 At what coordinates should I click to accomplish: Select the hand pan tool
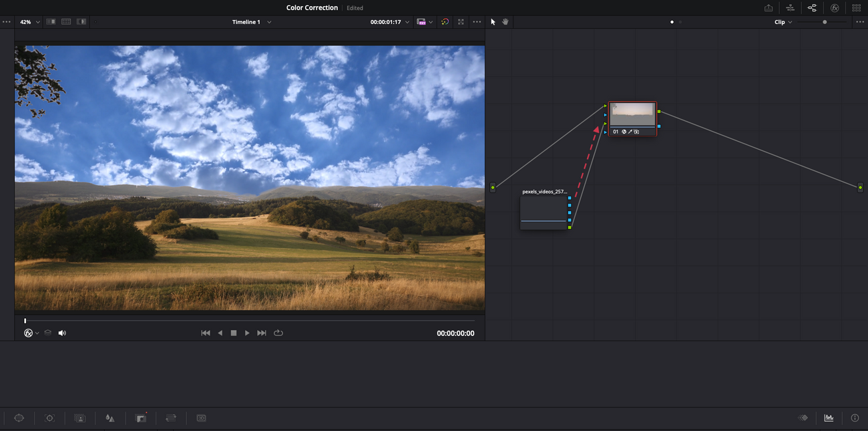coord(505,22)
